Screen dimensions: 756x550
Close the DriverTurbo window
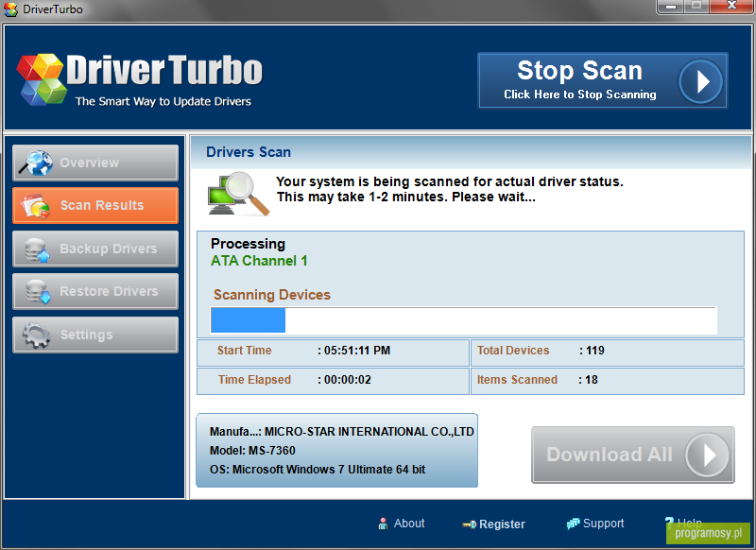731,6
